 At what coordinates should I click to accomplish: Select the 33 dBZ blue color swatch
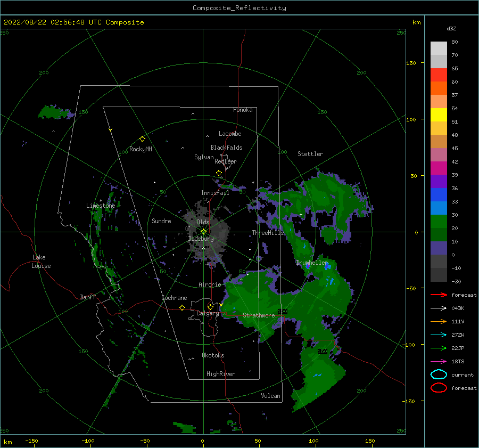[x=439, y=195]
